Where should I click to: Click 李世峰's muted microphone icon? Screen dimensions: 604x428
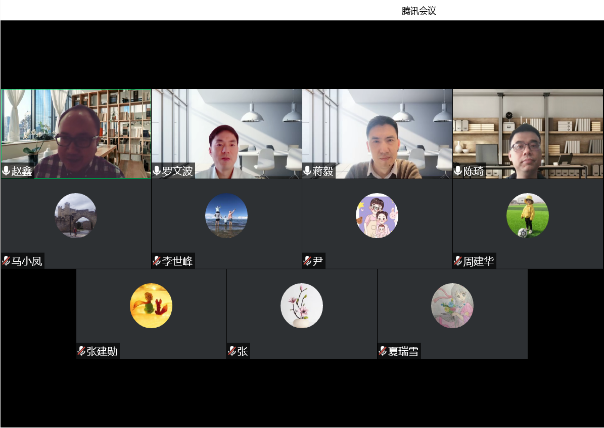point(157,261)
